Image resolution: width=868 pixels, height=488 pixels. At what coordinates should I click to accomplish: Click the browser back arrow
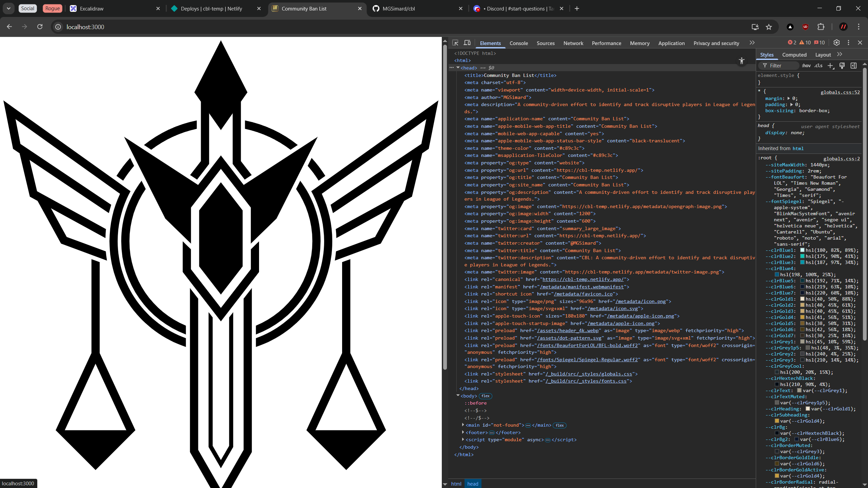tap(9, 27)
